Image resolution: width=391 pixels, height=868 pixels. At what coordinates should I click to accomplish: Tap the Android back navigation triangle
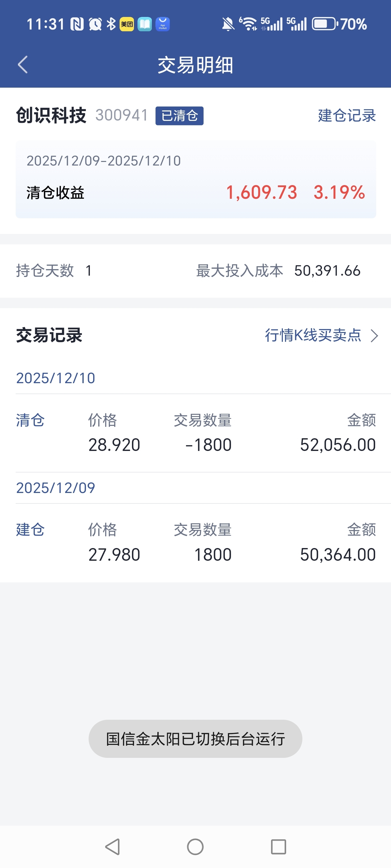(113, 846)
